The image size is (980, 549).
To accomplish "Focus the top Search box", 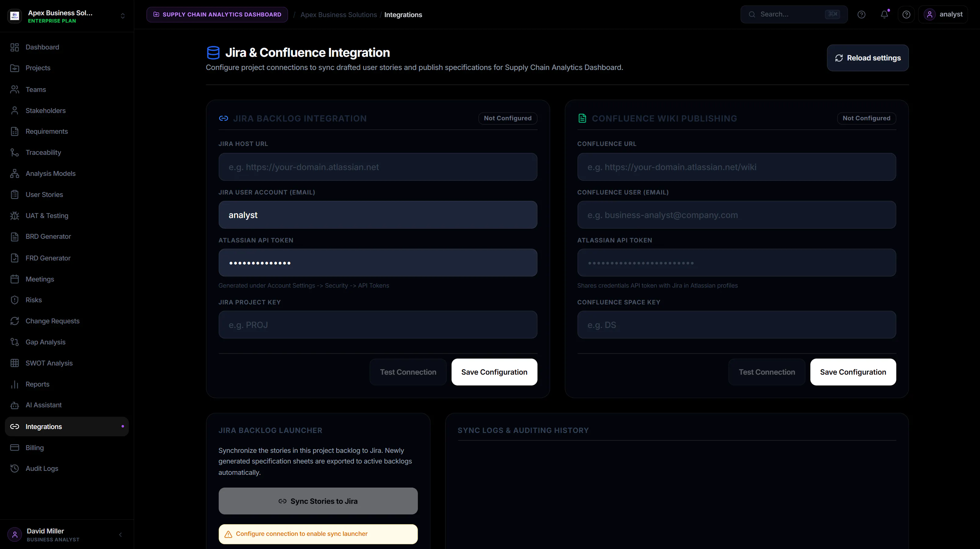I will pos(794,14).
